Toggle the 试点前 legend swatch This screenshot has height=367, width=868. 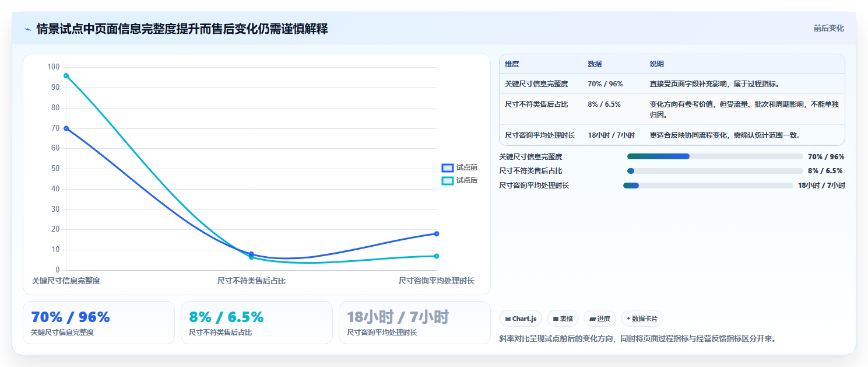[x=447, y=168]
